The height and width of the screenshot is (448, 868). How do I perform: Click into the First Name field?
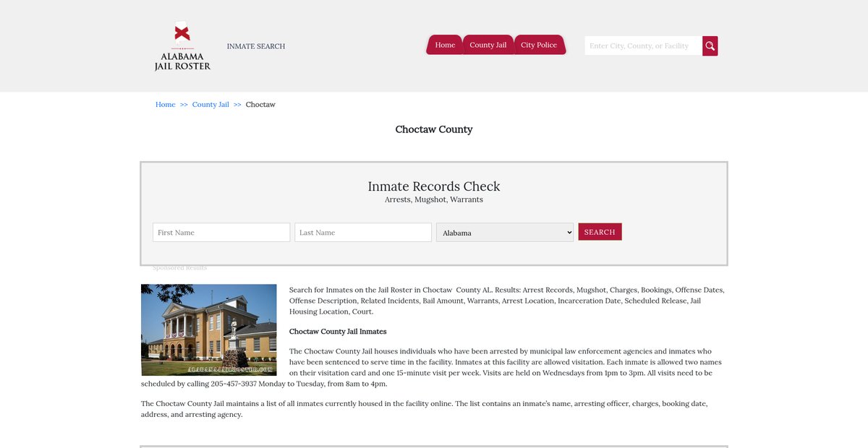(221, 233)
